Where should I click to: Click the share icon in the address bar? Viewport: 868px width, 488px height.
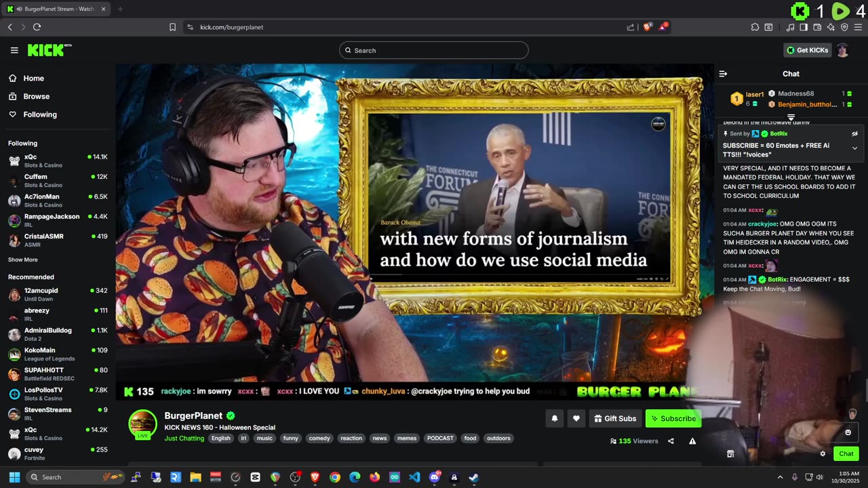pyautogui.click(x=631, y=27)
